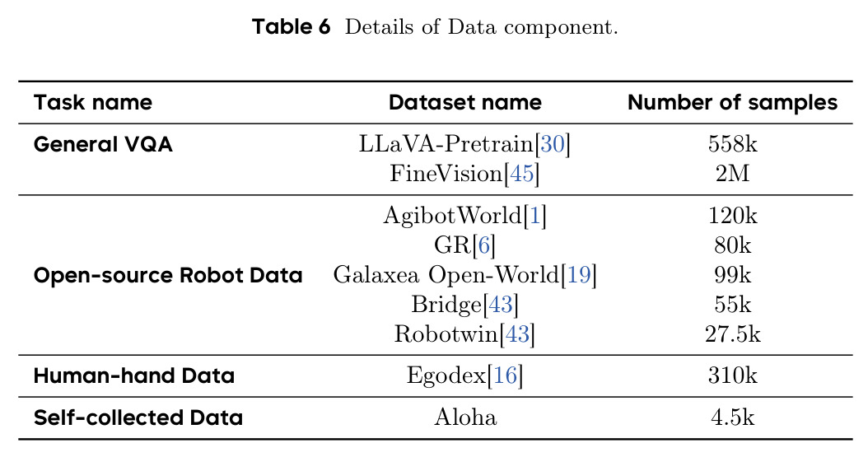Select the Self-collected Data row label
Image resolution: width=868 pixels, height=457 pixels.
click(138, 417)
